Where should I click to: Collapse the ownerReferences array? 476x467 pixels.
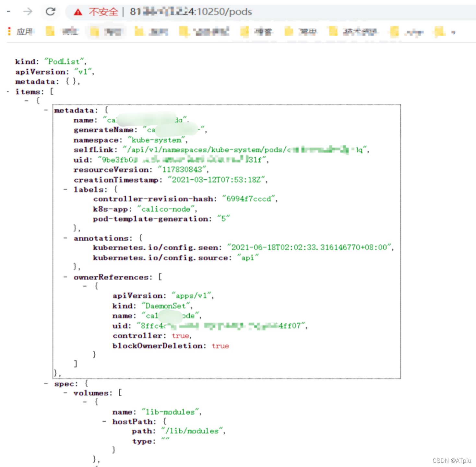coord(65,277)
